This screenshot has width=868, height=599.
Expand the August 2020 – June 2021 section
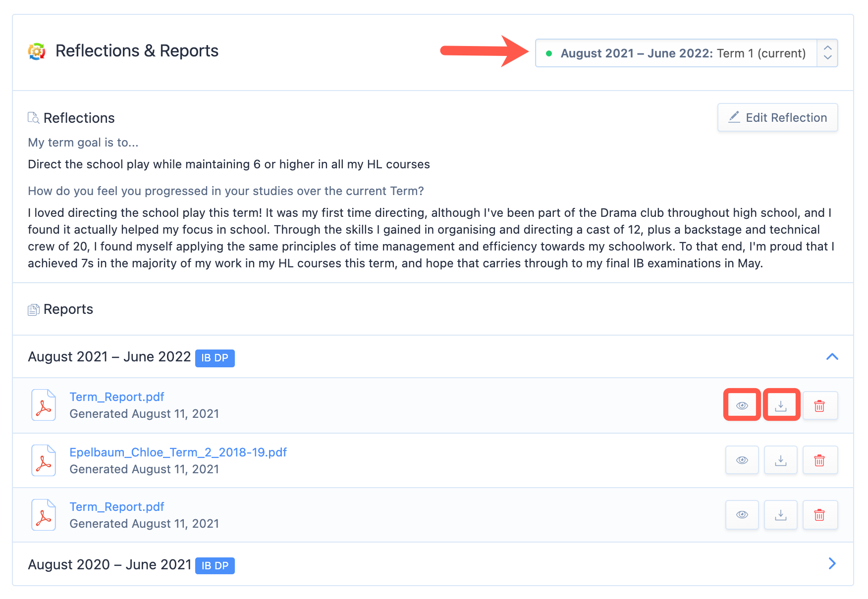tap(832, 564)
